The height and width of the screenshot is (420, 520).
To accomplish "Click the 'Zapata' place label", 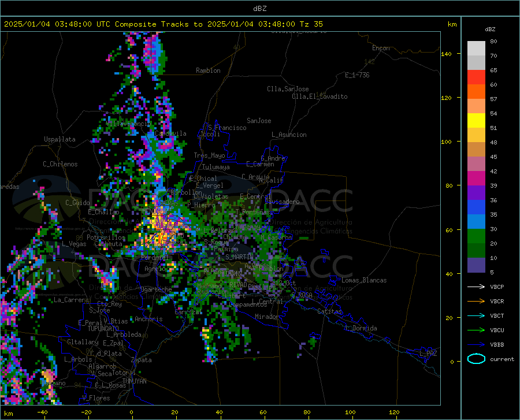I will click(142, 360).
